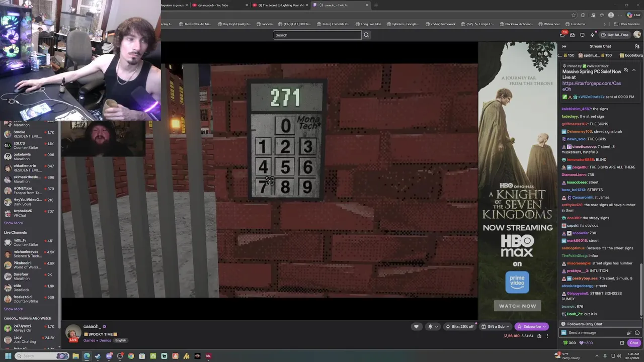Click the Twitch search magnifier button

pyautogui.click(x=366, y=35)
